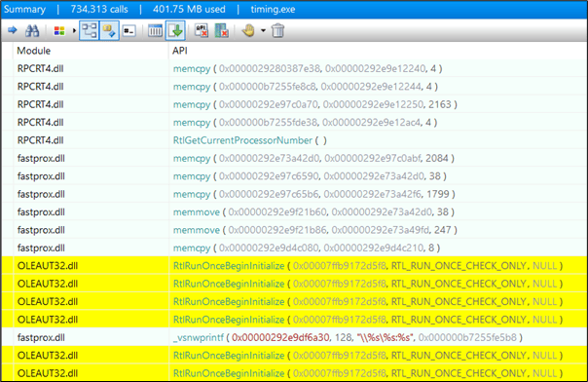
Task: Clear calls with the trash can icon
Action: [x=277, y=30]
